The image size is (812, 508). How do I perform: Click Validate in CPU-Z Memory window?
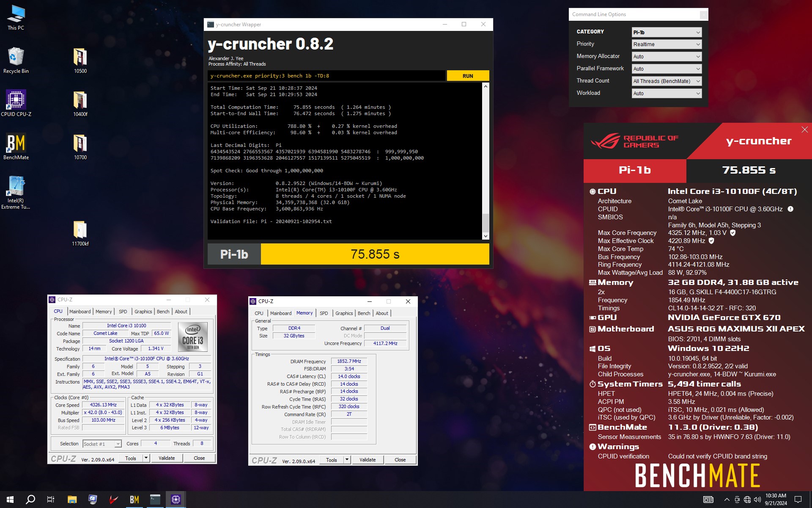[x=368, y=459]
